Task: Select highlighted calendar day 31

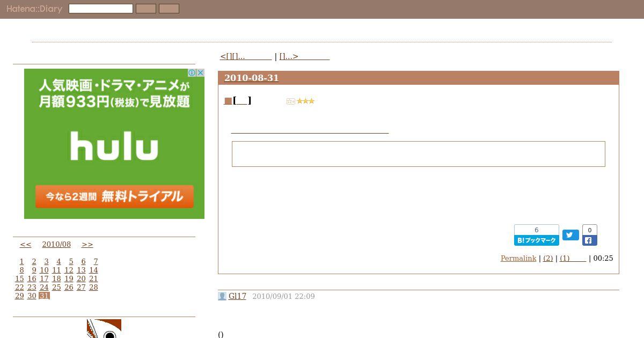Action: (x=44, y=296)
